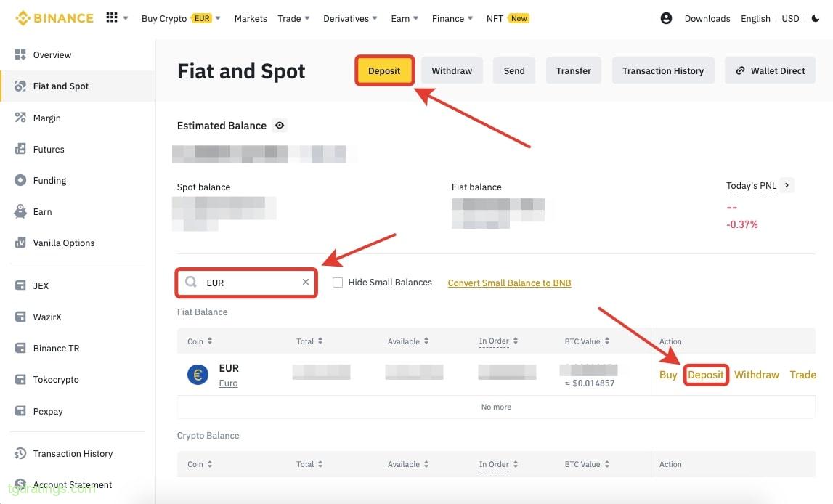Open the apps grid icon

pyautogui.click(x=112, y=17)
